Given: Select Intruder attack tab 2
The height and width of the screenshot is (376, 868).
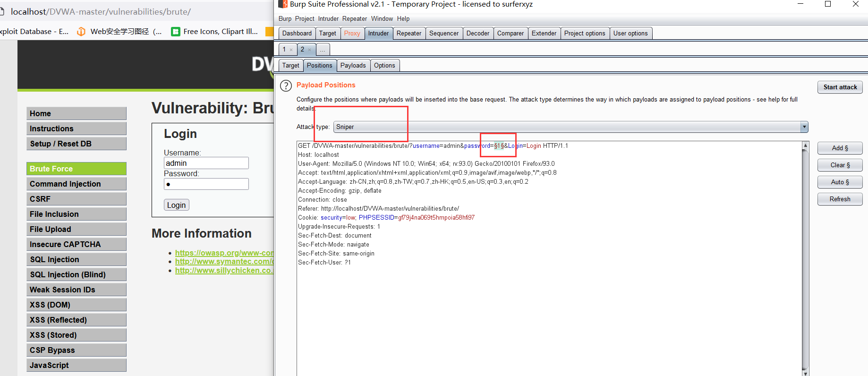Looking at the screenshot, I should click(303, 50).
